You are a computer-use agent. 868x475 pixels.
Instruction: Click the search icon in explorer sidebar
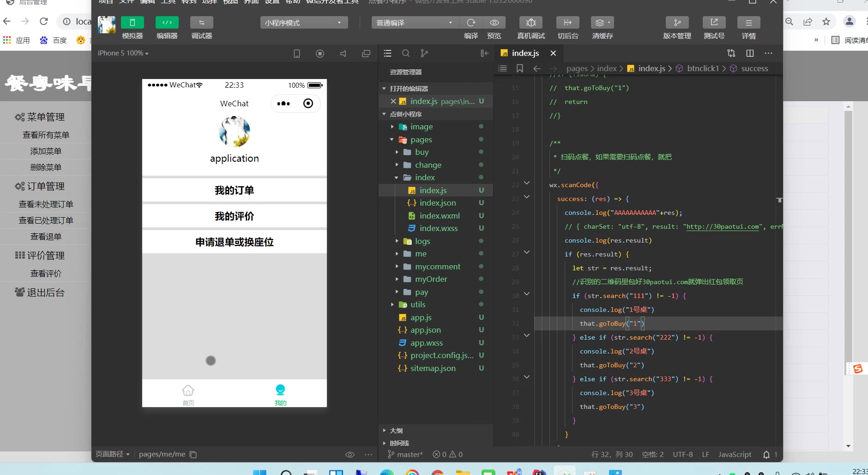406,54
